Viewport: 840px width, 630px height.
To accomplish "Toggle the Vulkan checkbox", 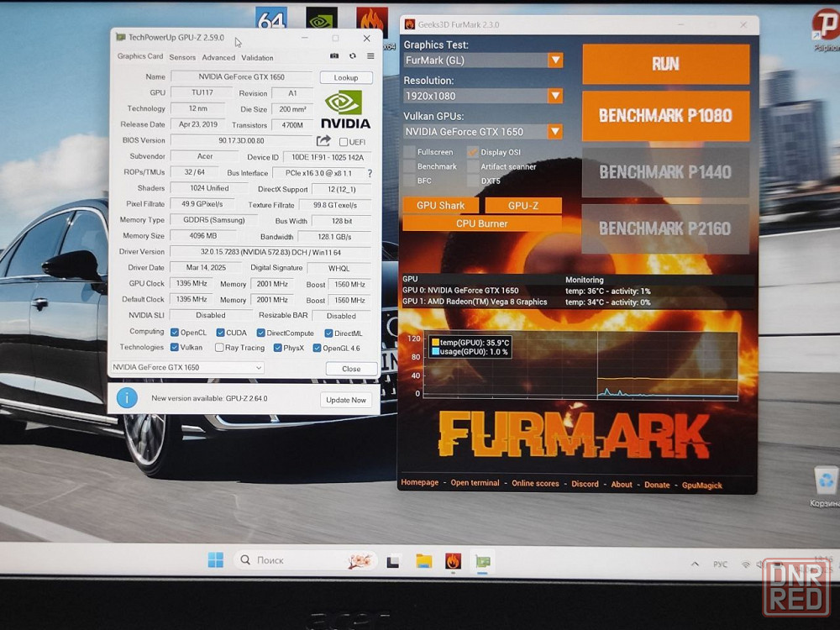I will (174, 347).
